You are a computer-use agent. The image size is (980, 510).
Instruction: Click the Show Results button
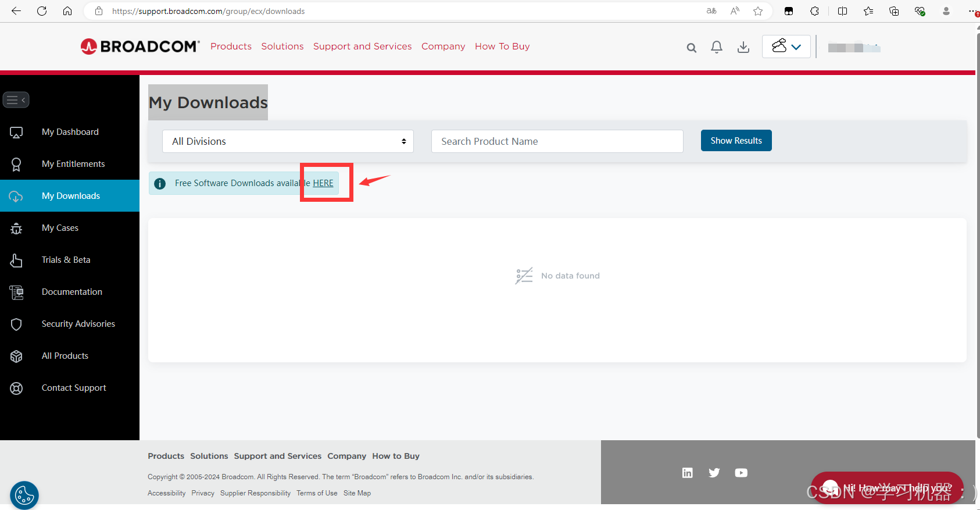point(736,141)
